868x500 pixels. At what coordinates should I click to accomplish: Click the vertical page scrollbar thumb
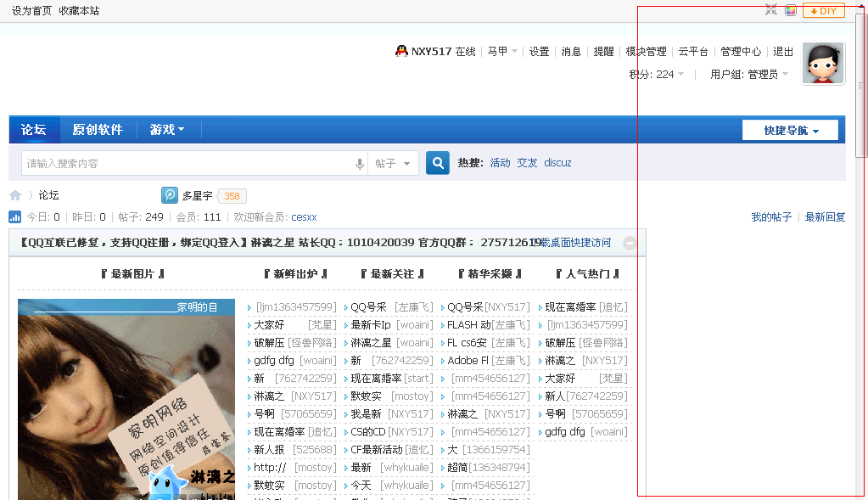pos(861,85)
